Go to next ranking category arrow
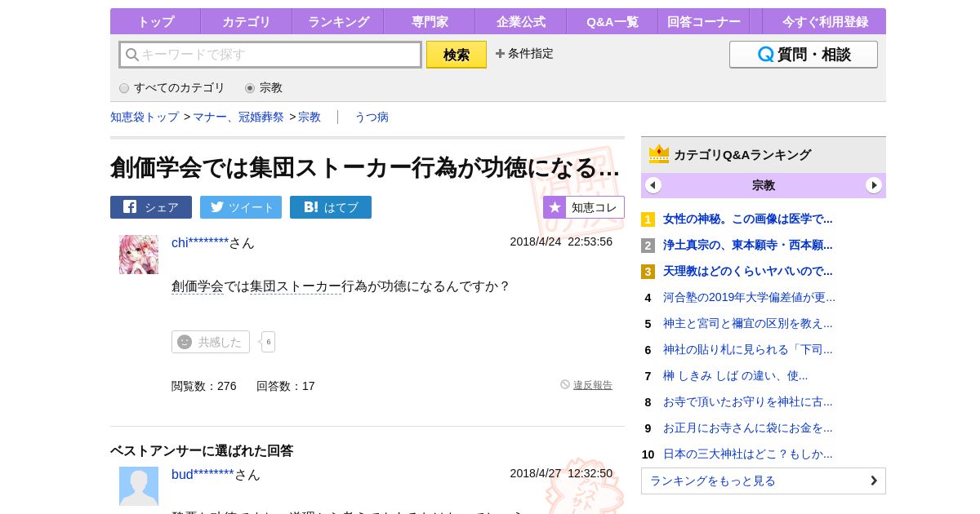This screenshot has height=514, width=980. [x=874, y=185]
